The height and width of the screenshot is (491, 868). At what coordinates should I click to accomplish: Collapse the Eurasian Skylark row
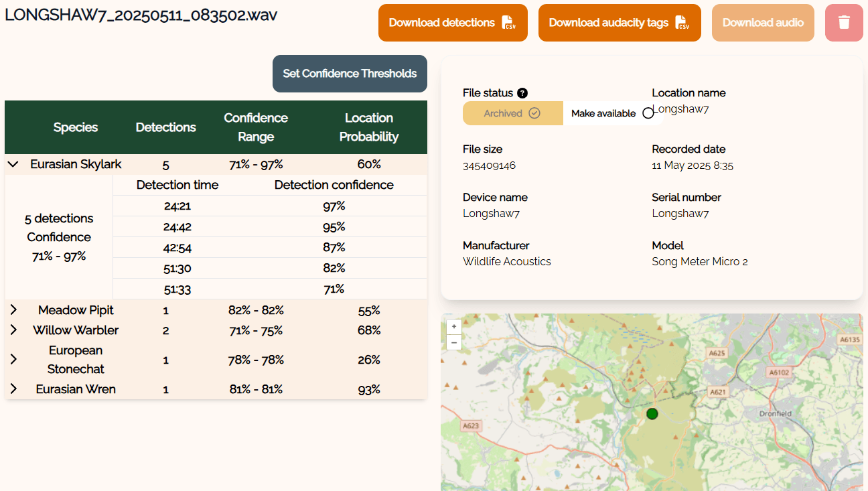pos(13,164)
